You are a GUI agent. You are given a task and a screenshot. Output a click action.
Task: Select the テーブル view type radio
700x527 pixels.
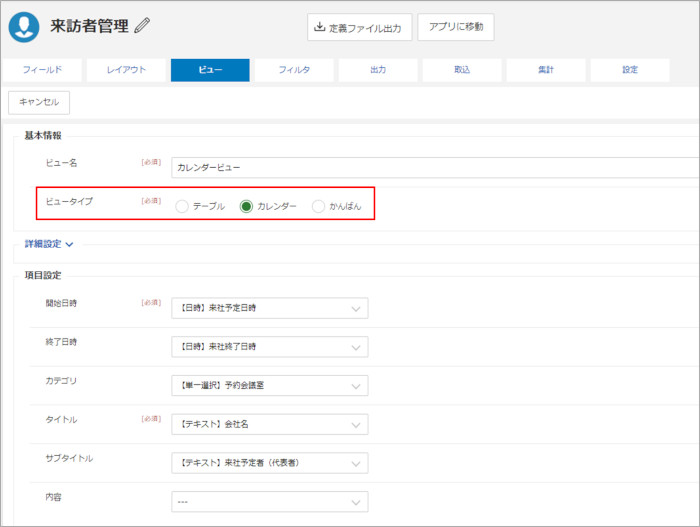[182, 206]
